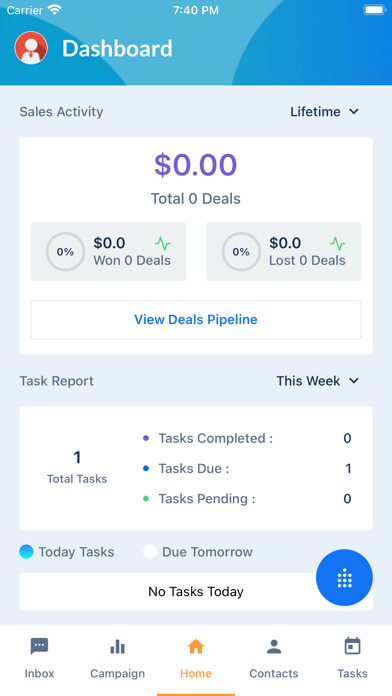Open the Campaign bar chart icon

(118, 646)
